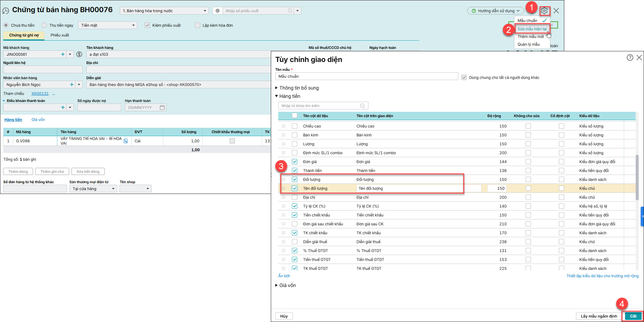
Task: Click the history clock icon beside title
Action: coord(5,11)
